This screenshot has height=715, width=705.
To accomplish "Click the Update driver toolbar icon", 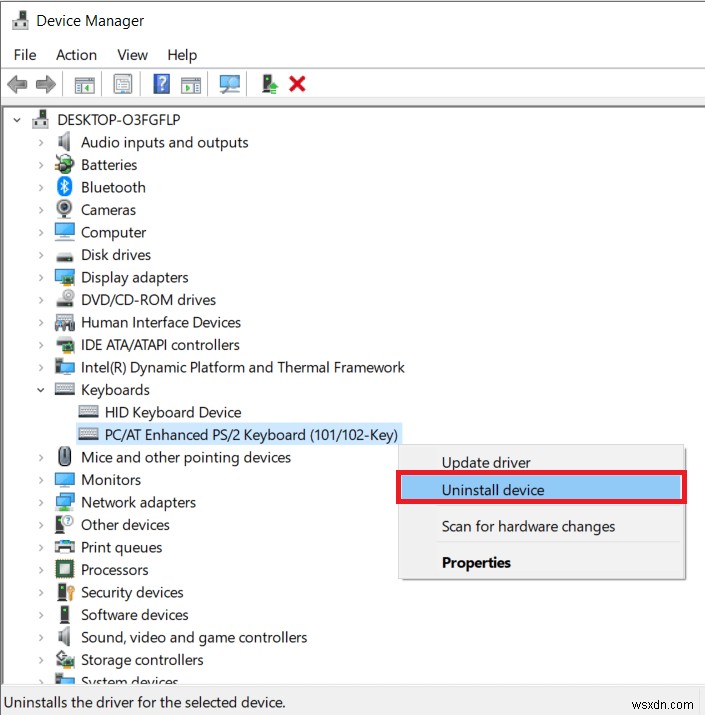I will 269,84.
